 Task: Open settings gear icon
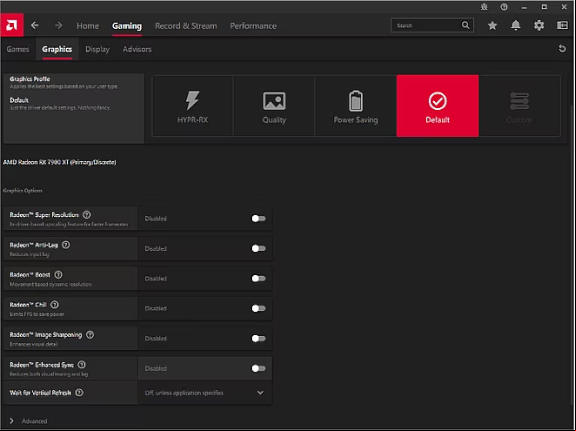point(539,25)
